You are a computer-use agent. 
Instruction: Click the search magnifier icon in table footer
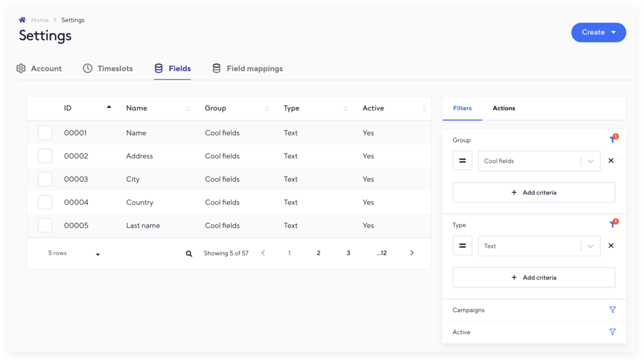point(189,253)
